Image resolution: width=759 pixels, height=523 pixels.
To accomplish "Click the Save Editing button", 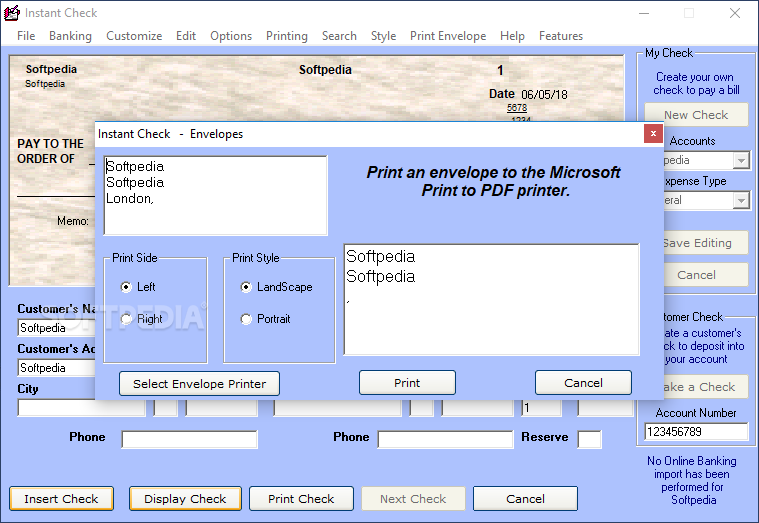I will pos(705,243).
